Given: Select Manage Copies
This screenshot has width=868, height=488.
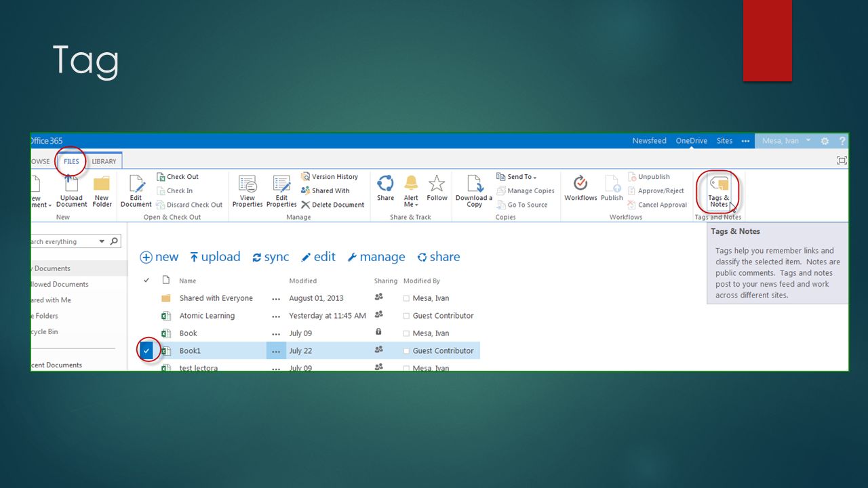Looking at the screenshot, I should point(526,191).
